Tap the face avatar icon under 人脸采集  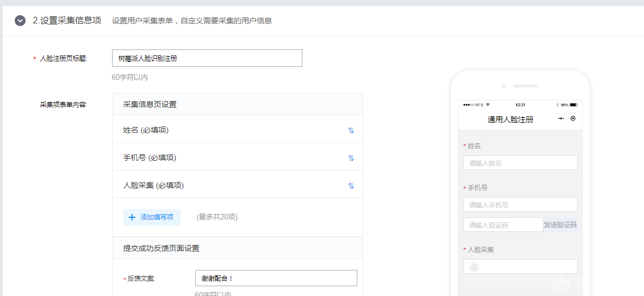pyautogui.click(x=474, y=267)
